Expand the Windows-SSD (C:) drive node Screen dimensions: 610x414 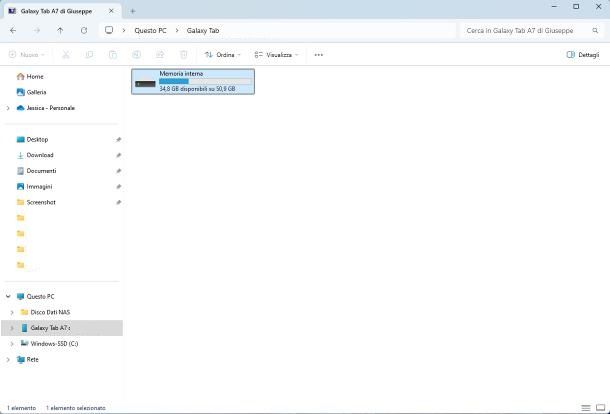click(12, 344)
